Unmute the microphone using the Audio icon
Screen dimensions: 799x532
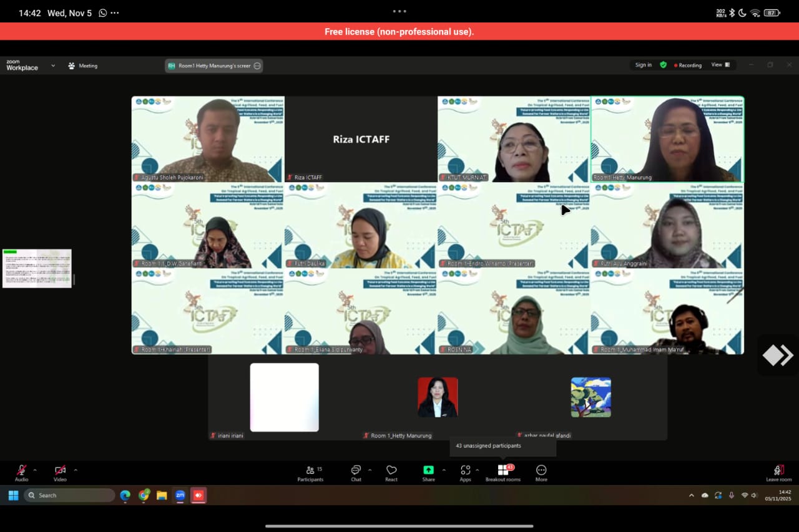(21, 470)
